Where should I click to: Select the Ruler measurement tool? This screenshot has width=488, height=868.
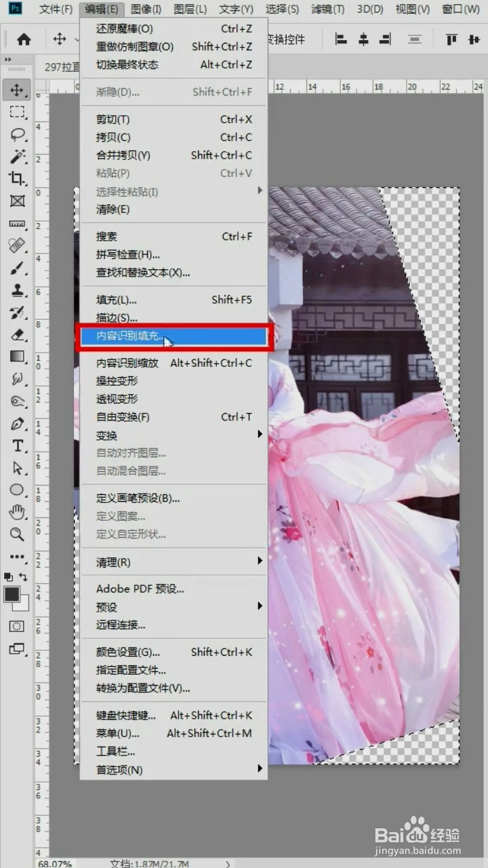(x=17, y=223)
